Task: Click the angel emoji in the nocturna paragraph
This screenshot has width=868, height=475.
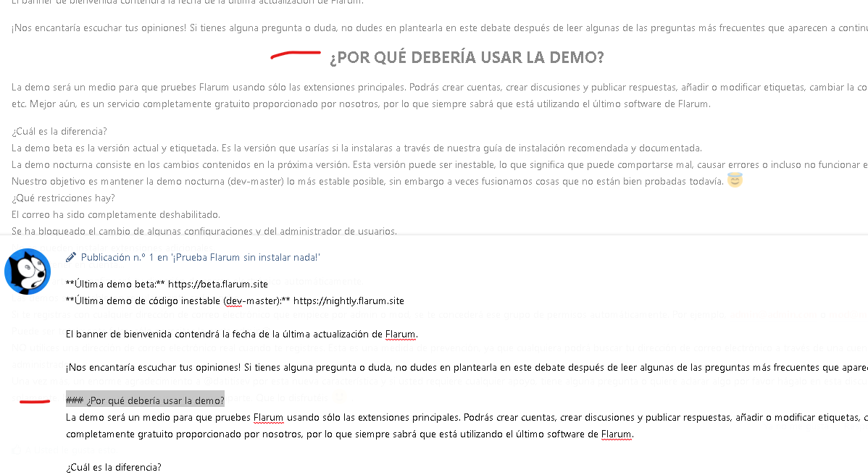Action: click(734, 180)
